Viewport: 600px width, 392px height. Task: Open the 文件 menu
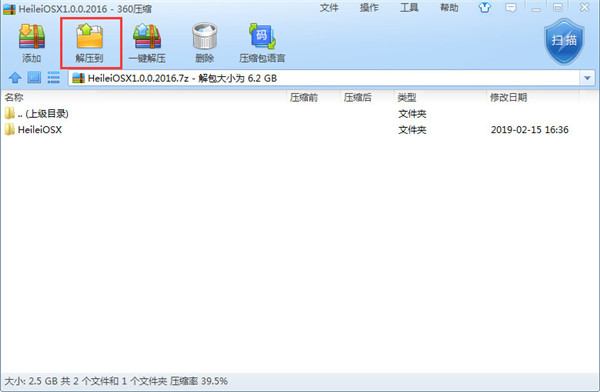coord(329,8)
